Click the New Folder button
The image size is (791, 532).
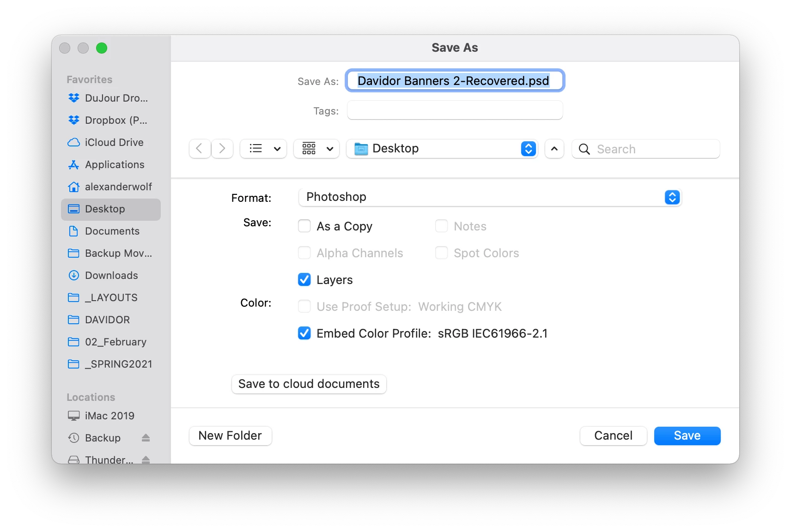[x=231, y=436]
